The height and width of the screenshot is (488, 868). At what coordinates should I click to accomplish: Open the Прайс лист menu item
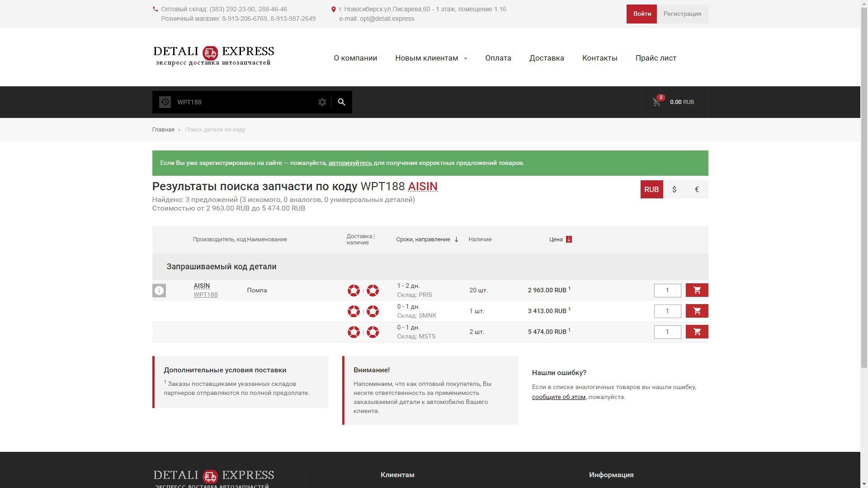pos(656,58)
